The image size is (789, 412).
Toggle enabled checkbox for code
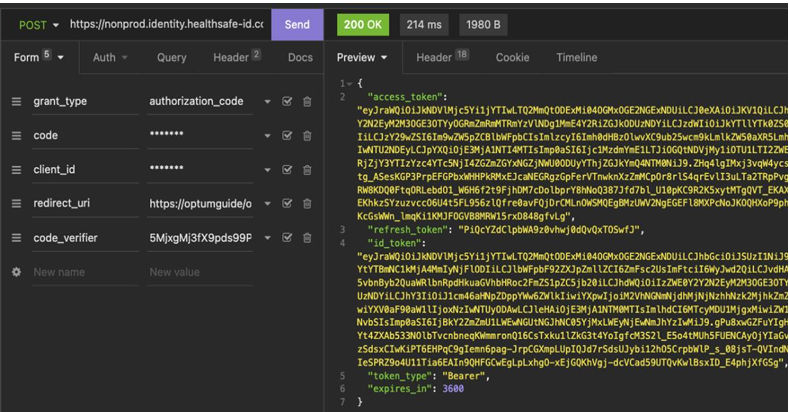point(287,136)
